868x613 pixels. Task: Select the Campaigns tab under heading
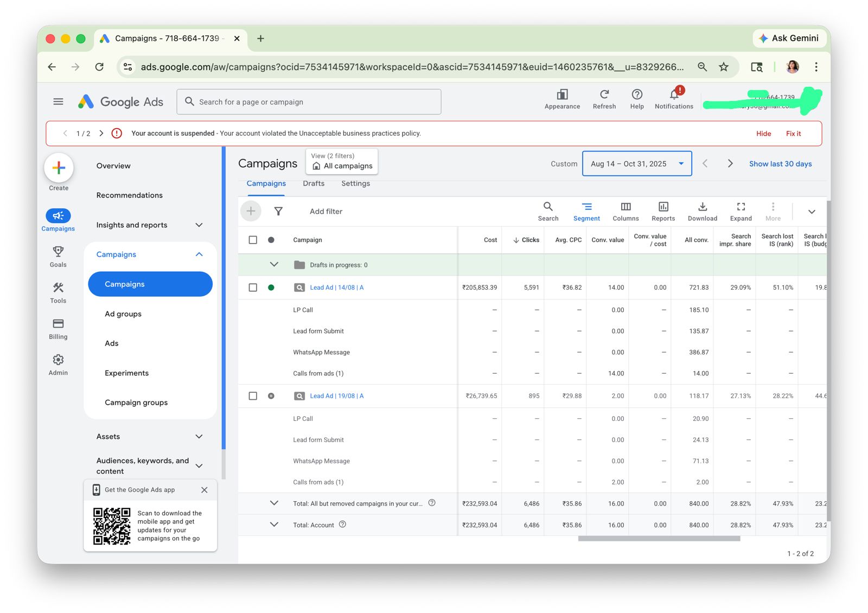(x=266, y=183)
